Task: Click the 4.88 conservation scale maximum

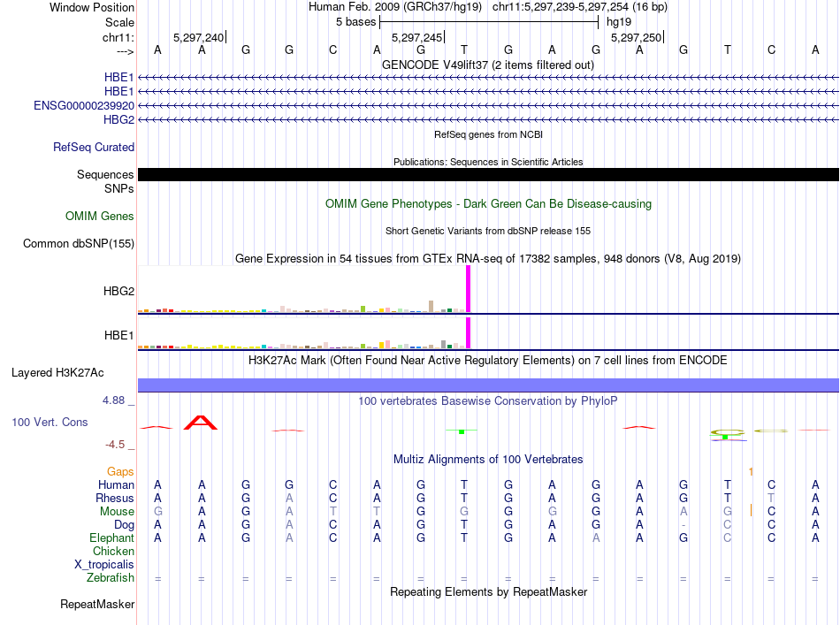Action: (113, 400)
